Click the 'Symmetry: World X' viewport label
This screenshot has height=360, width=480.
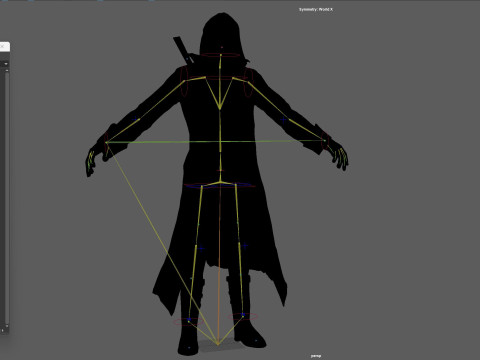coord(316,10)
